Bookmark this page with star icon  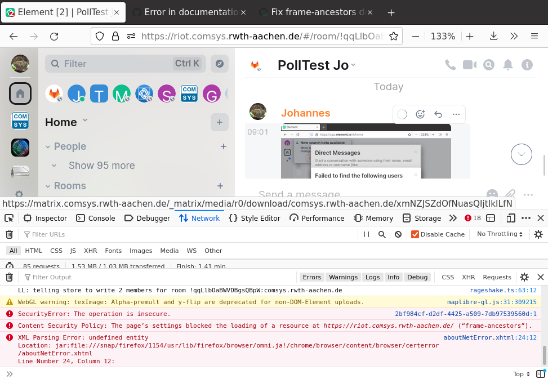click(394, 37)
